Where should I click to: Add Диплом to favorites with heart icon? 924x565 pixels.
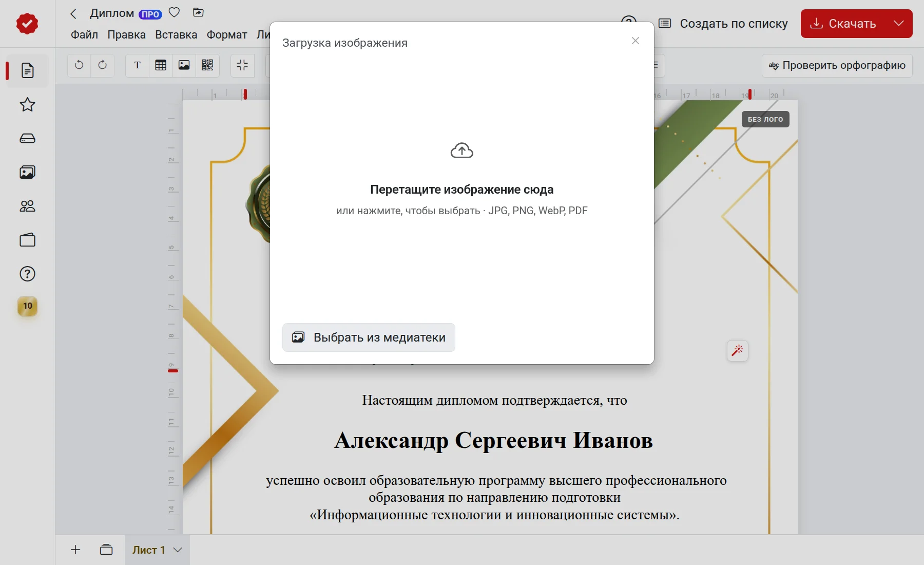[x=175, y=12]
